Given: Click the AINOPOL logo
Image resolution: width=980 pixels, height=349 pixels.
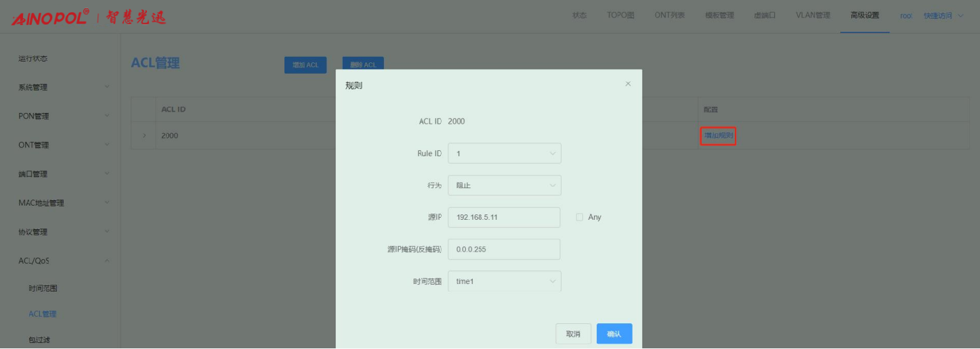Looking at the screenshot, I should coord(49,17).
